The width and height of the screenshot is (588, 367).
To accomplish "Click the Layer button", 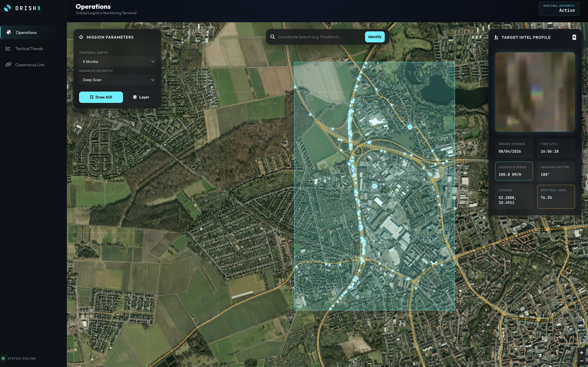I will coord(141,97).
